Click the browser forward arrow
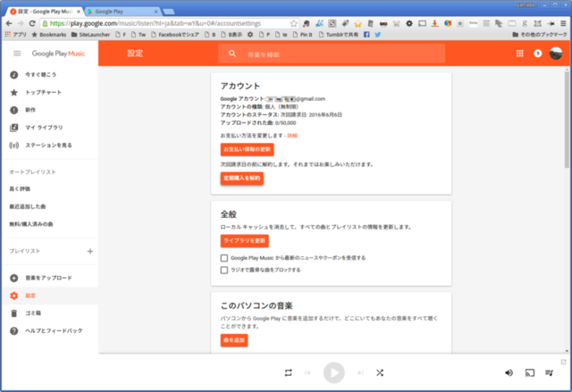 pyautogui.click(x=21, y=23)
